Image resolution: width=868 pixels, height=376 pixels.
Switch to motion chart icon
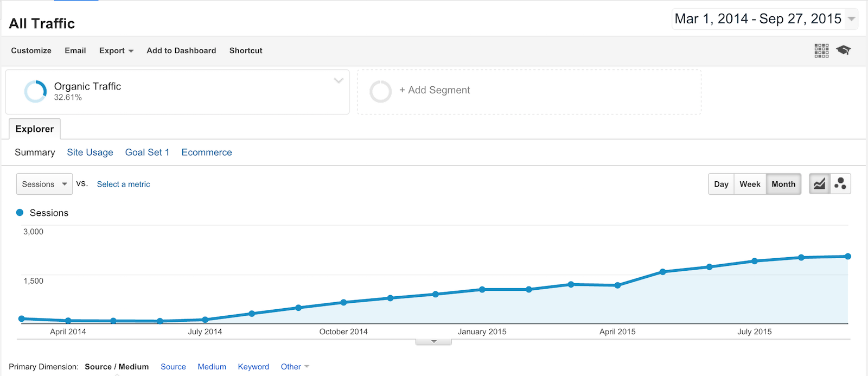tap(840, 184)
